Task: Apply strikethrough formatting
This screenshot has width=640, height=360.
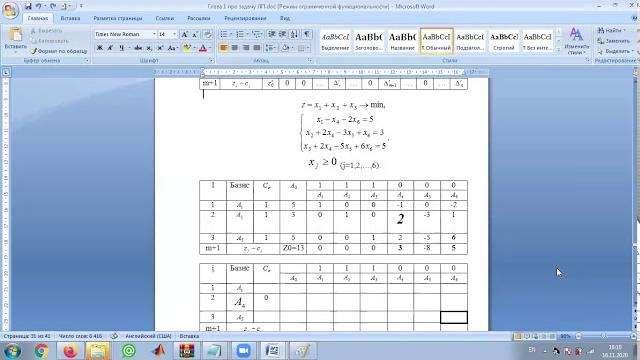Action: [138, 48]
